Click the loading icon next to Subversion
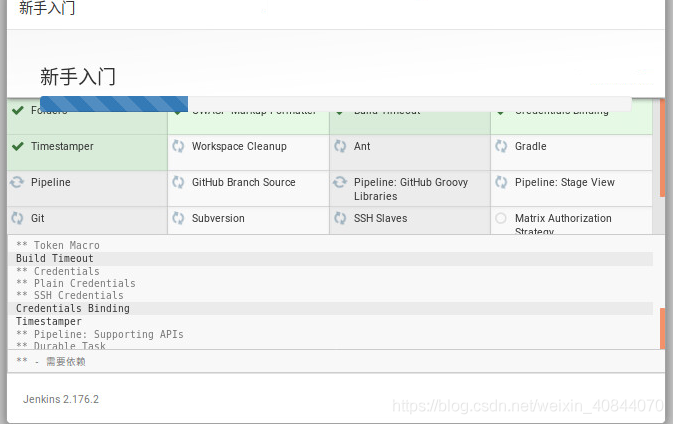The width and height of the screenshot is (673, 424). (178, 218)
